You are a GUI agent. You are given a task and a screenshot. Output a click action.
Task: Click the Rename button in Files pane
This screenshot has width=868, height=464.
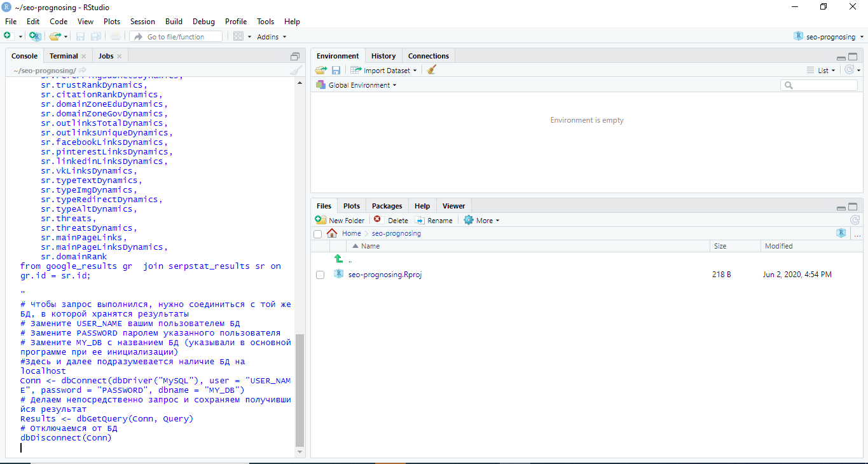tap(434, 220)
